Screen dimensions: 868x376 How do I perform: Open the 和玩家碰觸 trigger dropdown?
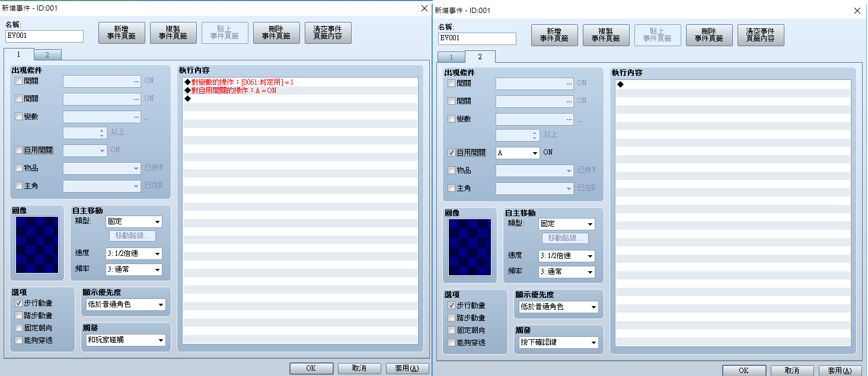125,340
